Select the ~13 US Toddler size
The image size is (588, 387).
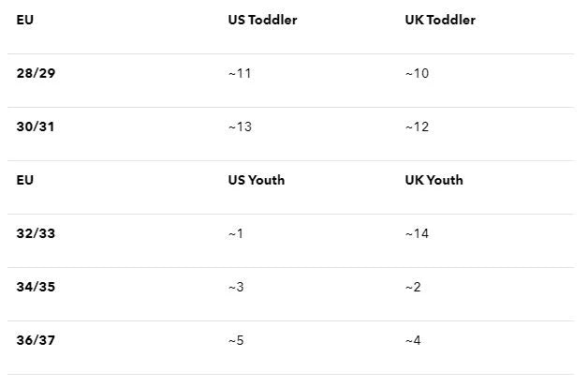[240, 127]
